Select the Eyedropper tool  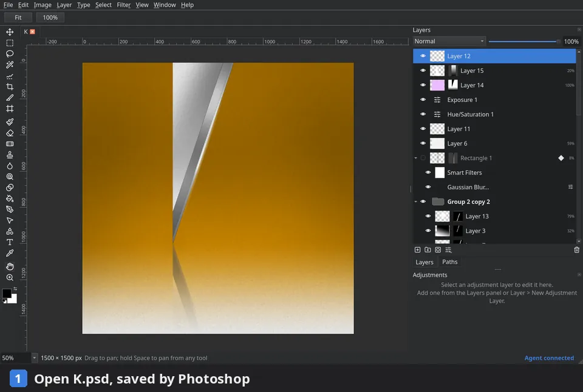point(10,253)
